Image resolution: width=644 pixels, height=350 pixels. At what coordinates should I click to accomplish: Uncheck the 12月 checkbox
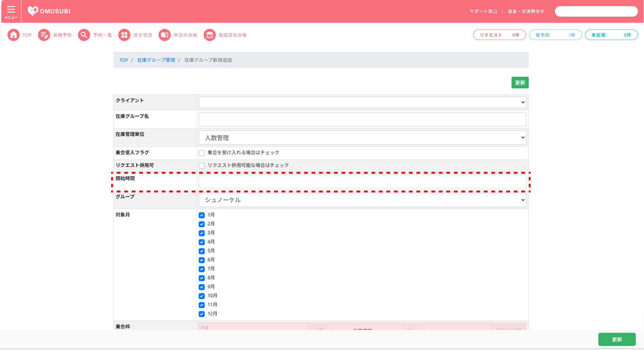pyautogui.click(x=202, y=314)
